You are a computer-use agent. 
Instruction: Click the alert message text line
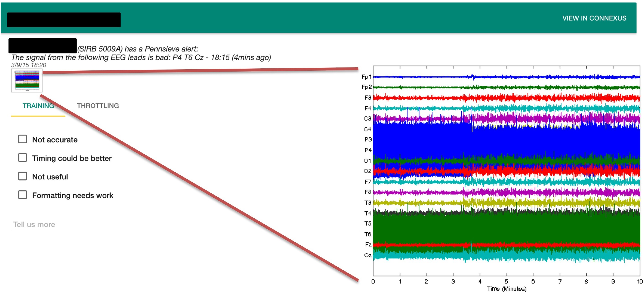point(141,57)
